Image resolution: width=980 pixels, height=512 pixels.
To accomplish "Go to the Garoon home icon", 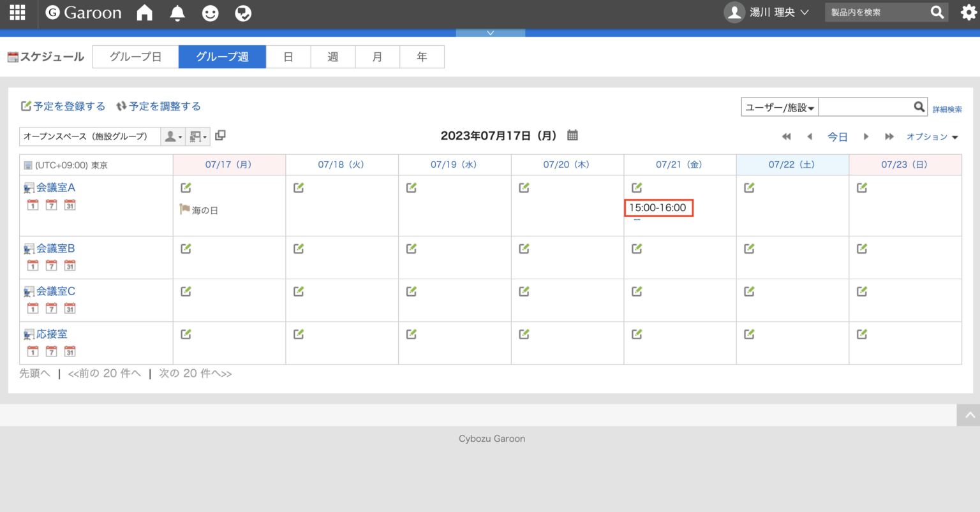I will [x=145, y=13].
